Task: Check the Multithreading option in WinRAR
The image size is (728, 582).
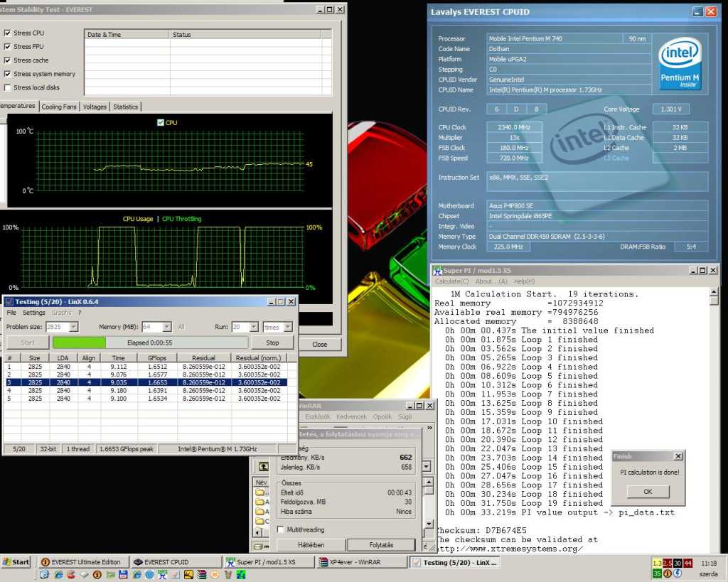Action: [x=281, y=529]
